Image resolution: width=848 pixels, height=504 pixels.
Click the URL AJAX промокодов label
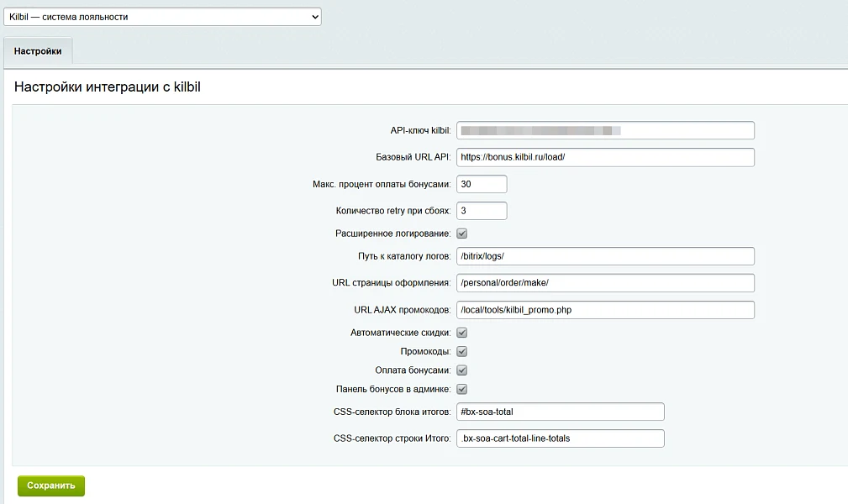[x=403, y=310]
